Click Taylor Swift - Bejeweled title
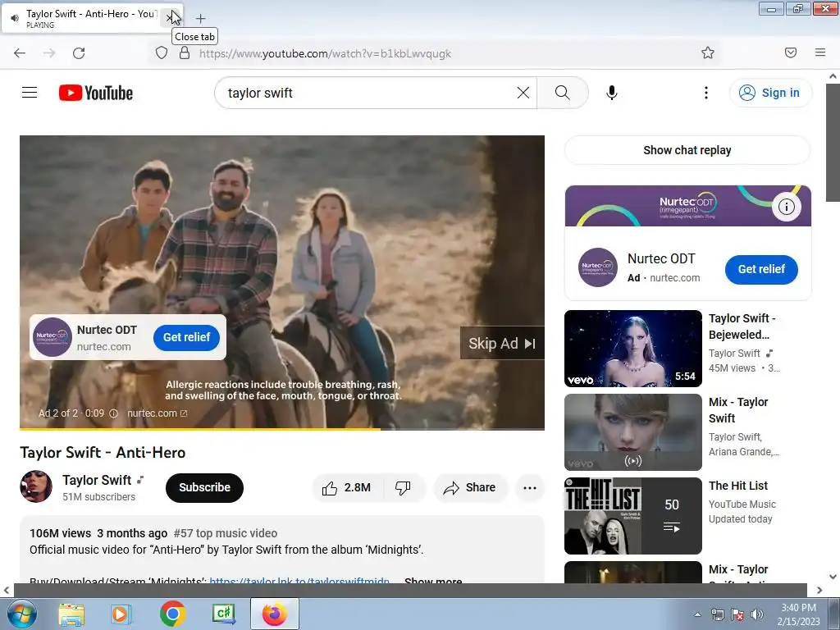 point(742,326)
